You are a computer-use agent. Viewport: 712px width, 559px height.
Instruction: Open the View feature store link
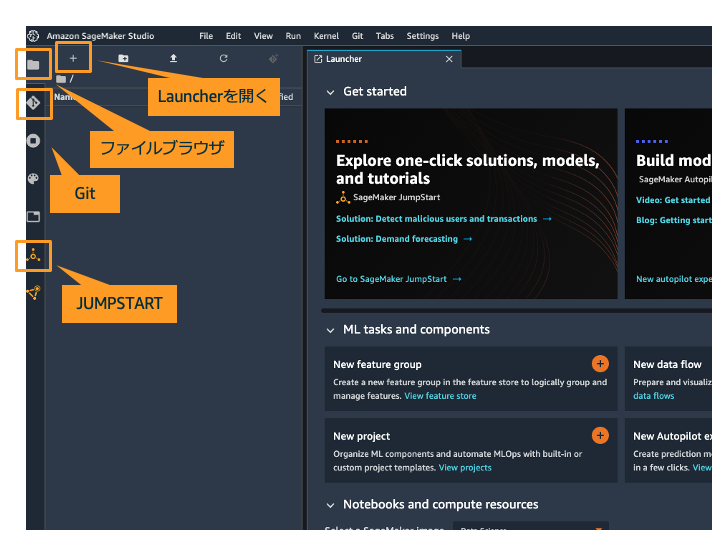point(440,396)
